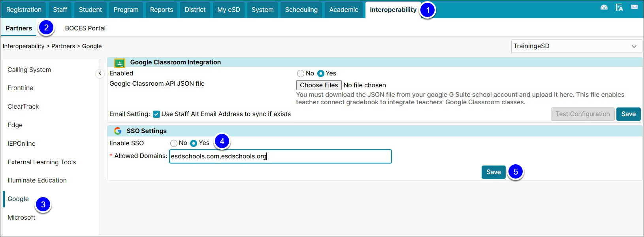This screenshot has height=237, width=644.
Task: Go to the Student tab
Action: (x=90, y=9)
